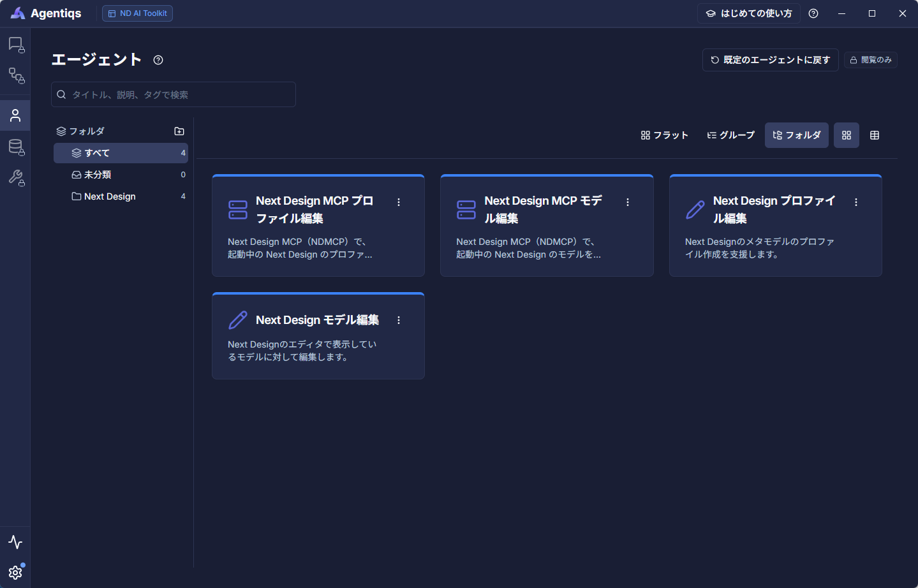The image size is (918, 588).
Task: Click server icon on MCP モデル編集 card
Action: click(466, 210)
